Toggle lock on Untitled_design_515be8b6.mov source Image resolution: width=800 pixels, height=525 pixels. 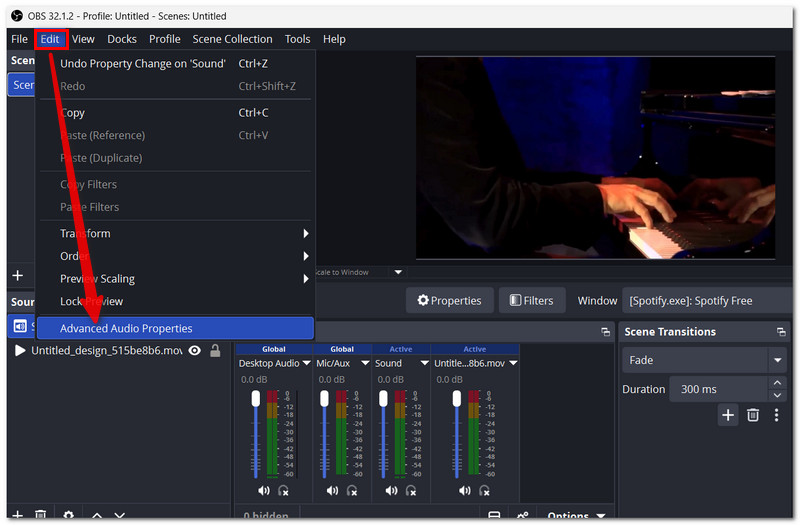click(215, 351)
